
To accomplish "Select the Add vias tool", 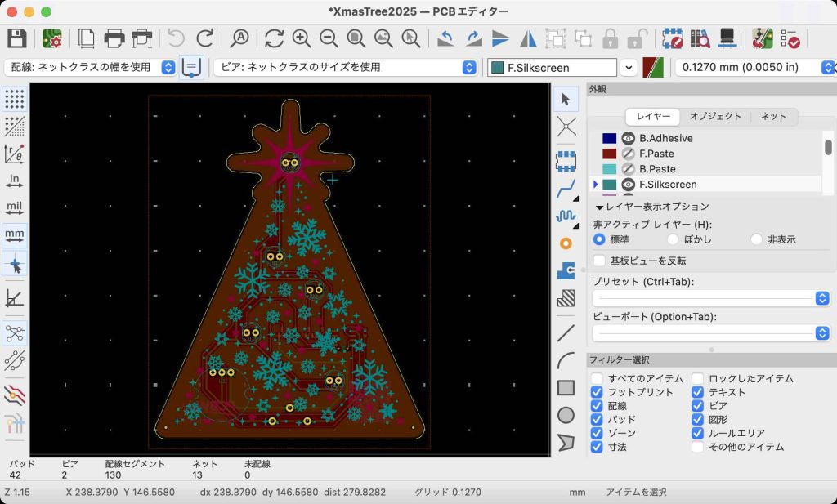I will [x=566, y=243].
